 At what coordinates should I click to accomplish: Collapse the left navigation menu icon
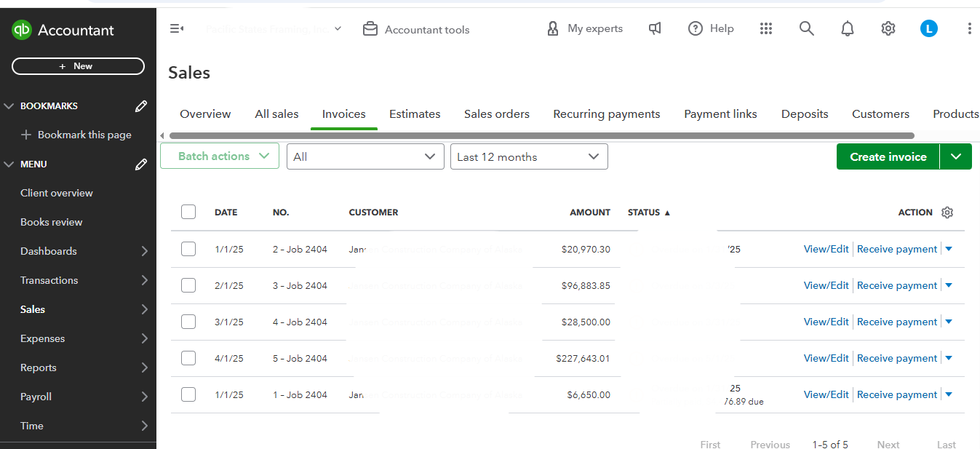[176, 29]
